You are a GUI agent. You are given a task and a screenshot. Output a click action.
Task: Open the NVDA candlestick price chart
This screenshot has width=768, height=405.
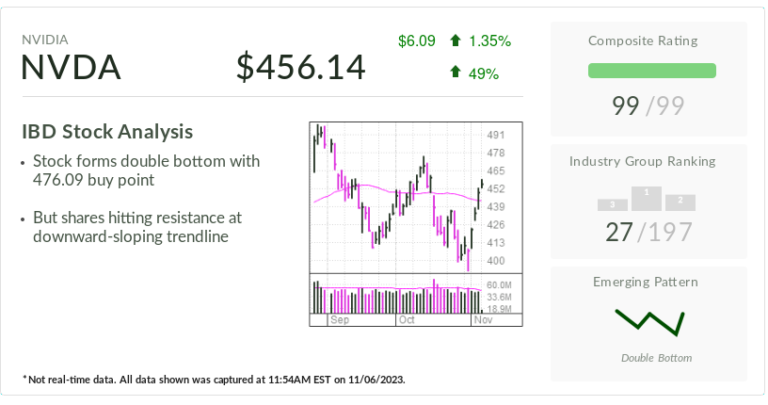click(x=397, y=196)
